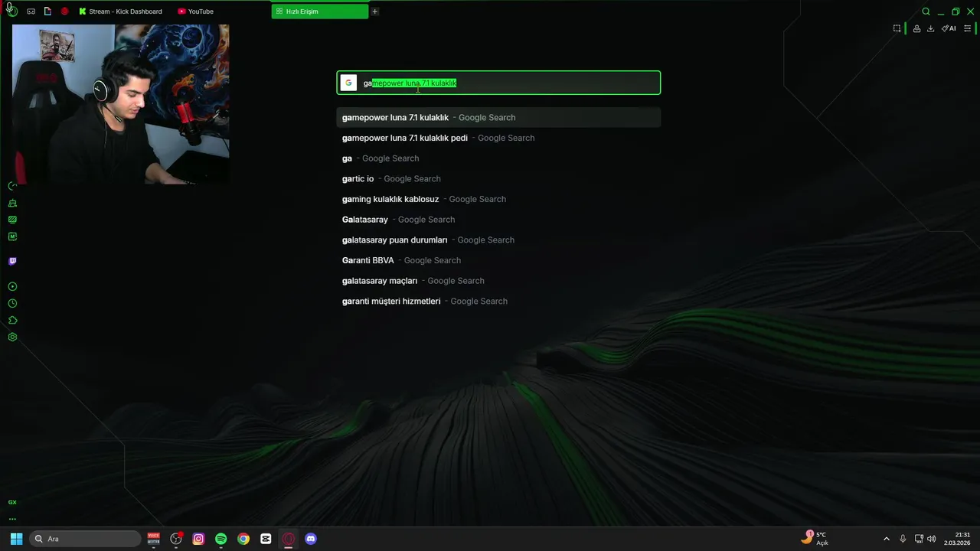This screenshot has height=551, width=980.
Task: Open the Windows Start menu
Action: [16, 539]
